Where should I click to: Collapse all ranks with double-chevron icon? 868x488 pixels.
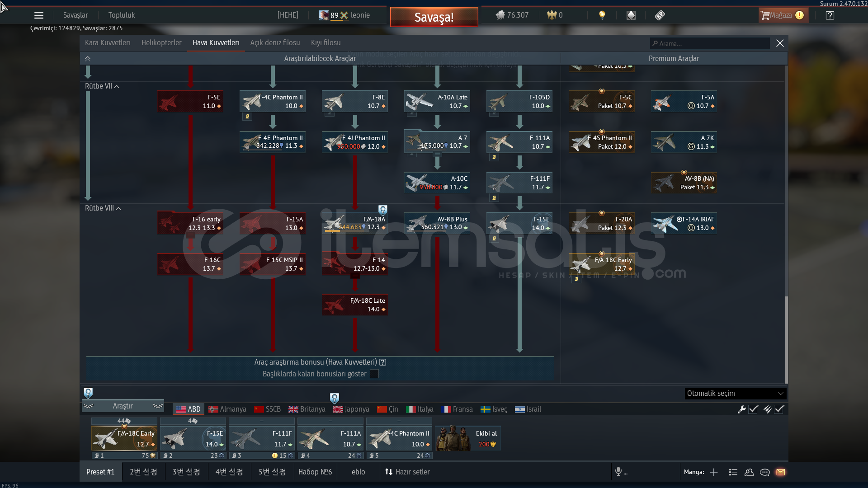88,59
